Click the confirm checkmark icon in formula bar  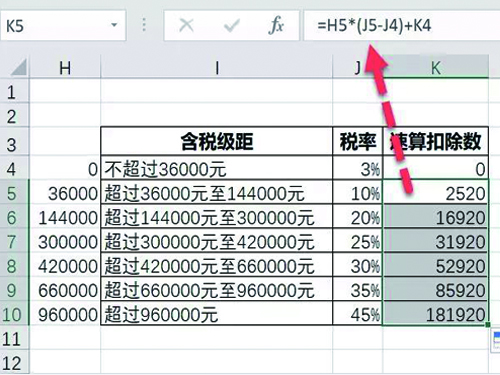tap(232, 25)
